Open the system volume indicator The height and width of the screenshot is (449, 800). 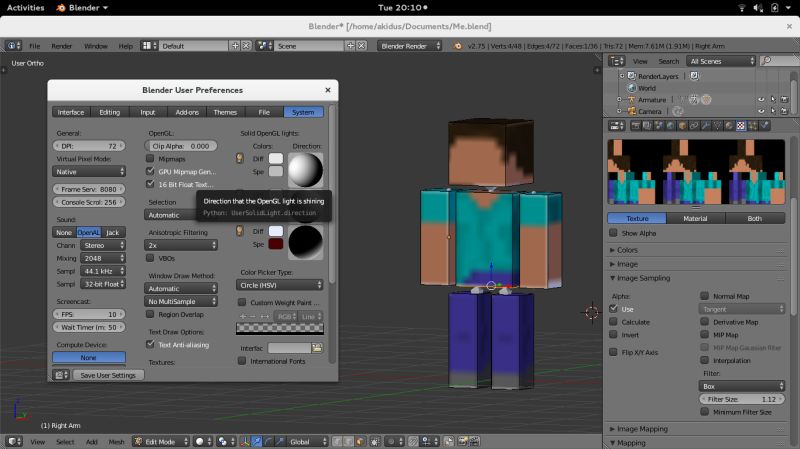point(758,8)
